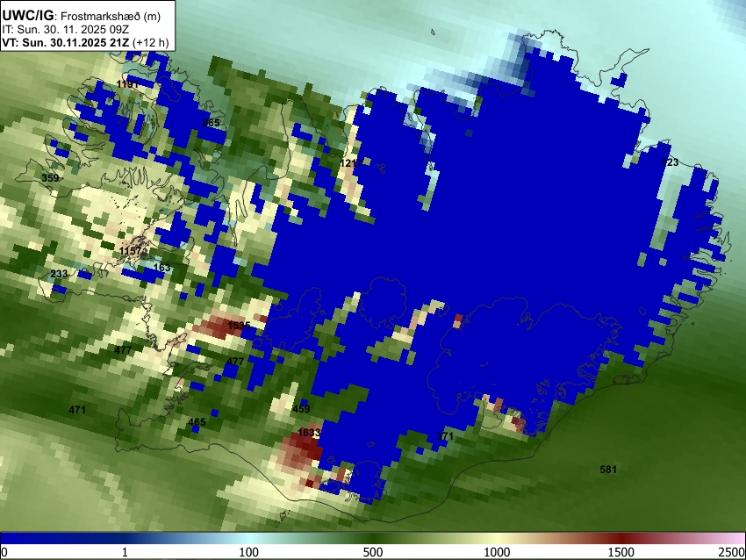This screenshot has height=560, width=746.
Task: Click the 359 map value label
Action: [50, 178]
